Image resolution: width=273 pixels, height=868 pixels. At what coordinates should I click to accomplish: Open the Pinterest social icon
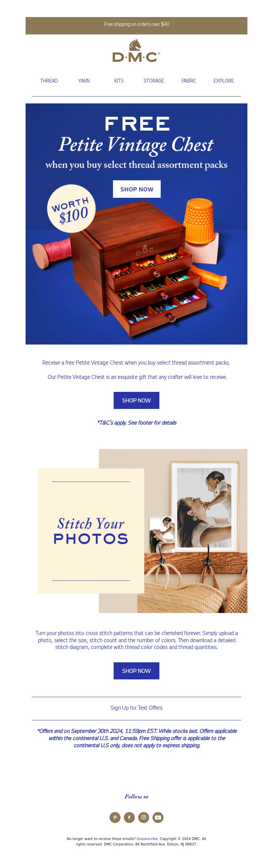coord(115,818)
